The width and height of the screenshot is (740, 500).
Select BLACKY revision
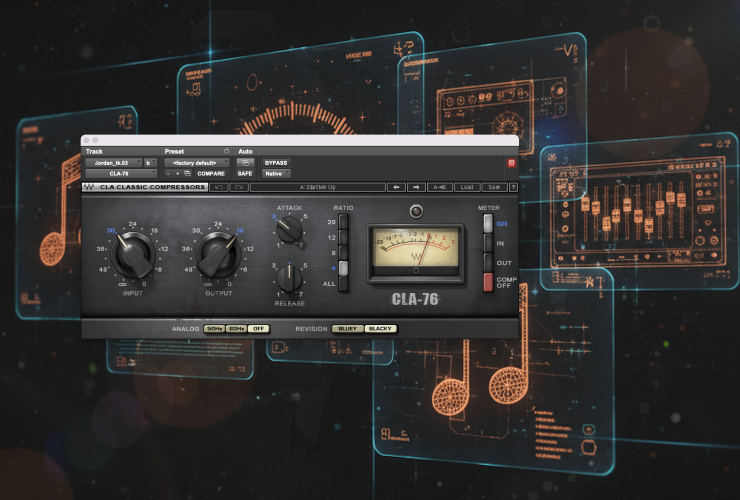pyautogui.click(x=380, y=329)
